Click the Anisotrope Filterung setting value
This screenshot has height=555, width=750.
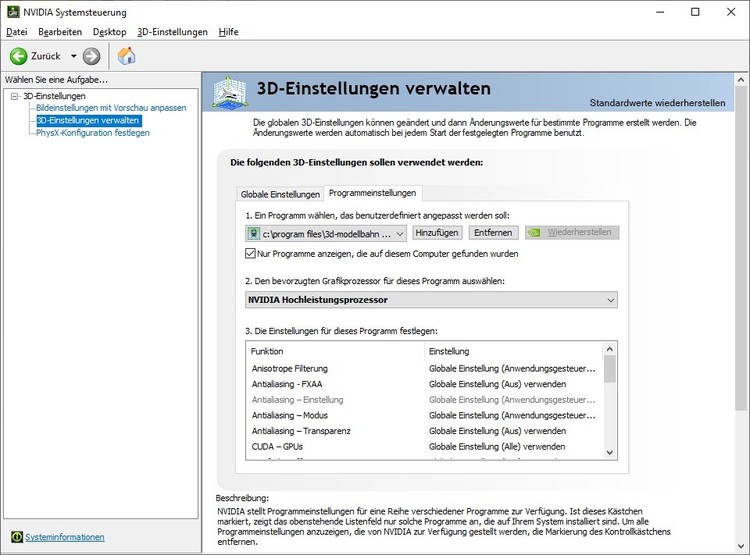(x=512, y=368)
